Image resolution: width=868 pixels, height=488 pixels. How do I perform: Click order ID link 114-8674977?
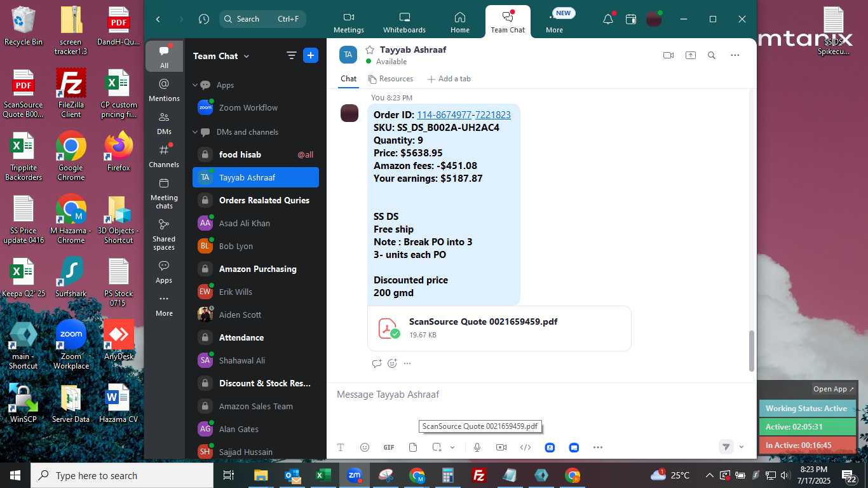(x=444, y=115)
